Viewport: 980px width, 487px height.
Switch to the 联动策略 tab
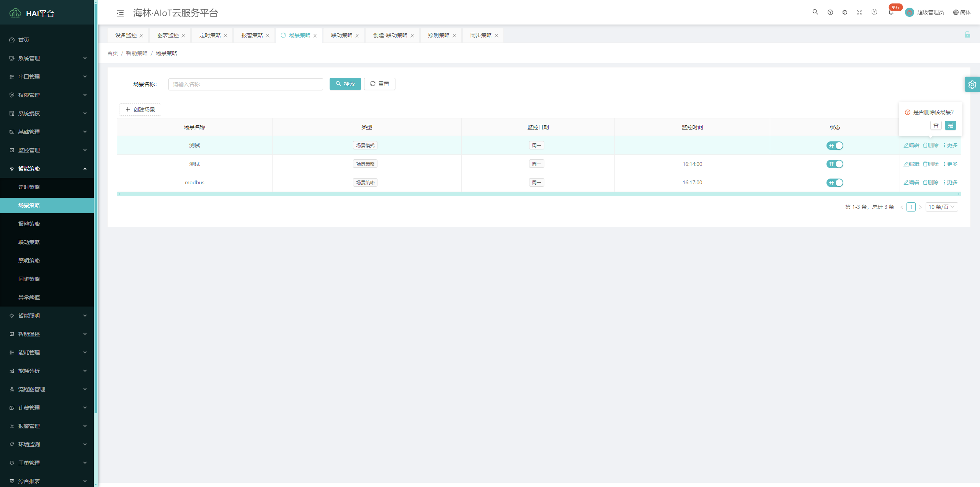pos(342,35)
